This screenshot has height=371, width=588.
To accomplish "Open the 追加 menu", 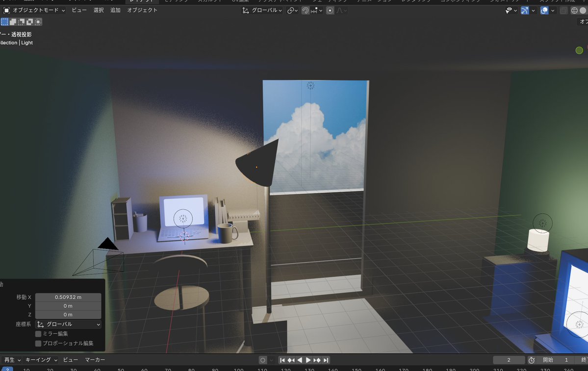I will (x=116, y=10).
